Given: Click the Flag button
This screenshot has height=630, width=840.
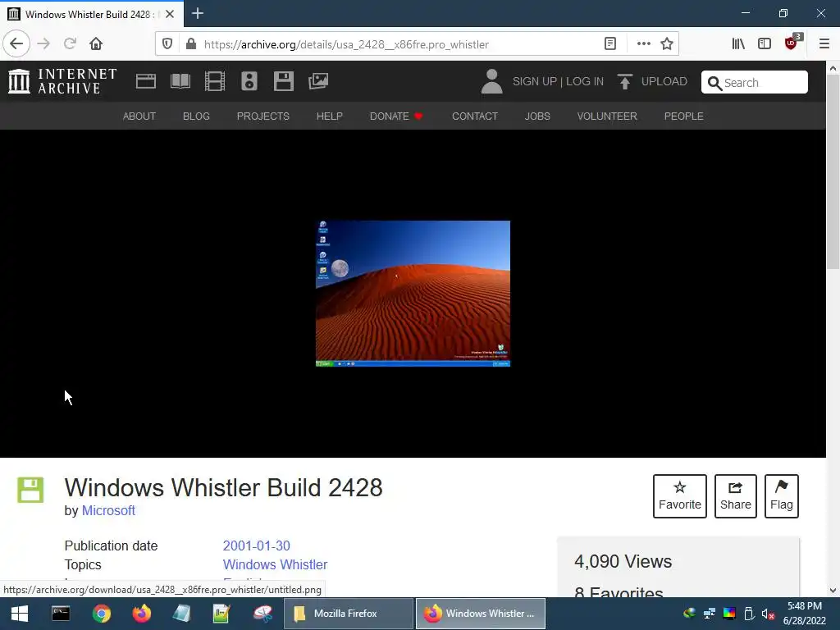Looking at the screenshot, I should point(782,496).
